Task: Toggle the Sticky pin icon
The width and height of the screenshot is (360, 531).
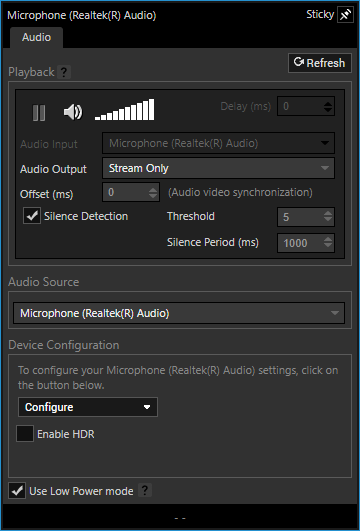Action: 345,15
